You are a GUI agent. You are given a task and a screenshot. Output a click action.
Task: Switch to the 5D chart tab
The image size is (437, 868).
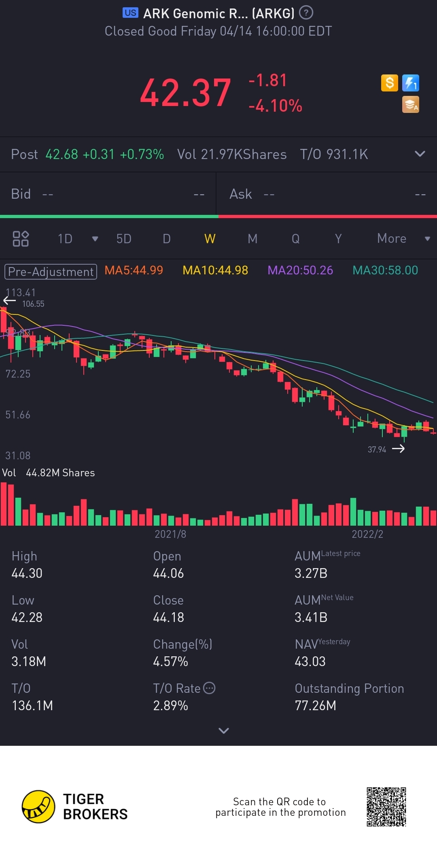coord(124,239)
